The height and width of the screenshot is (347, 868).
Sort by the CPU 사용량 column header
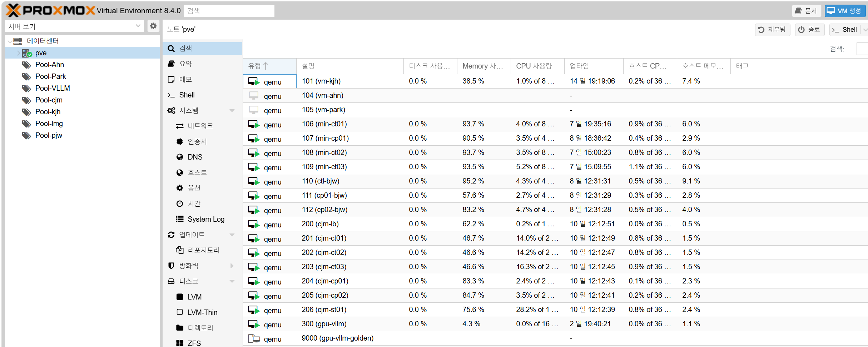coord(537,66)
